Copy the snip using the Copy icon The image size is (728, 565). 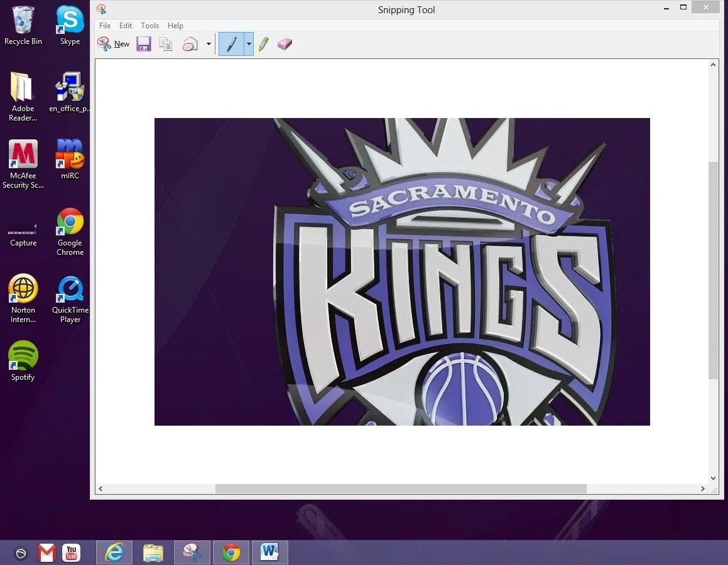(166, 44)
